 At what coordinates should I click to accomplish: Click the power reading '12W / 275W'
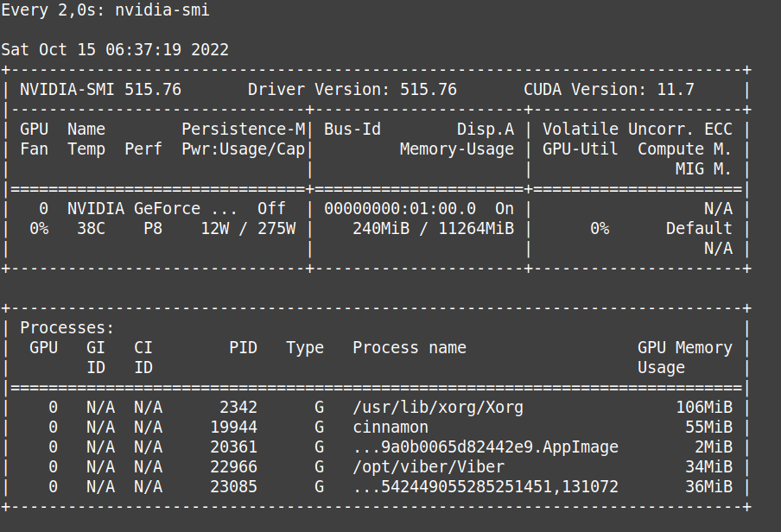pos(248,229)
